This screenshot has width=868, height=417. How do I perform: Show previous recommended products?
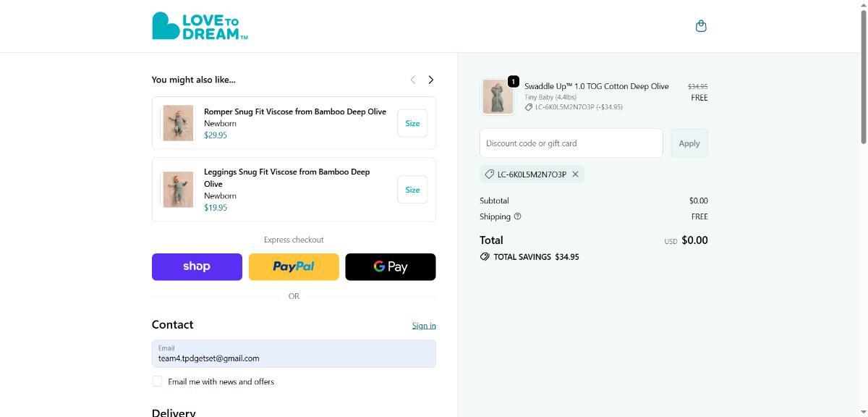[412, 80]
